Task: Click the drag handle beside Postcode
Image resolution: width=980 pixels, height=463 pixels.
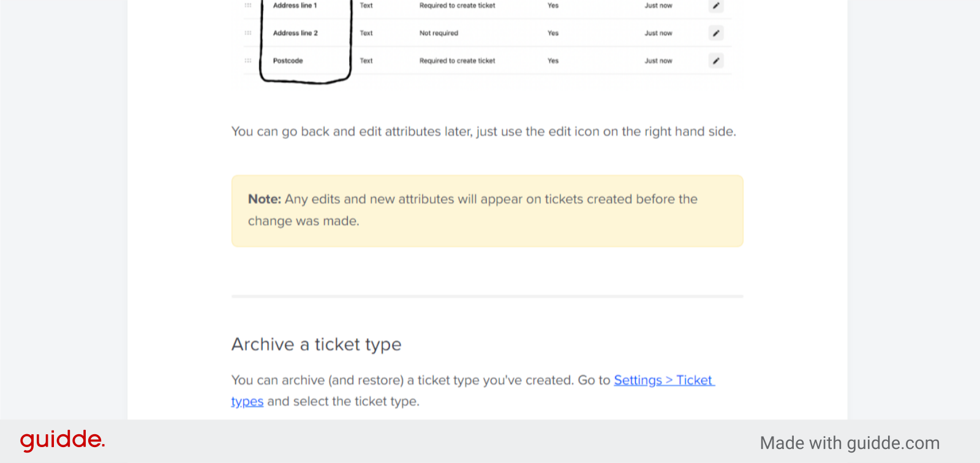Action: [247, 61]
